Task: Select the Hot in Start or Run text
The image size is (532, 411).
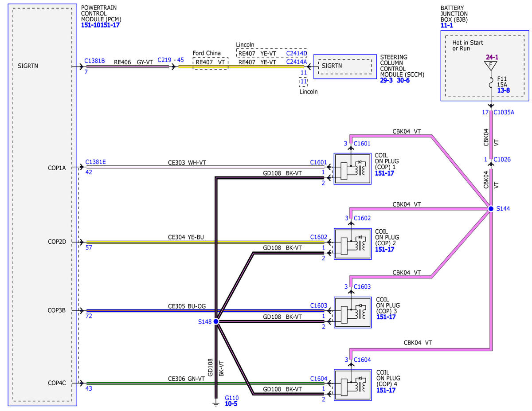Action: pos(468,45)
